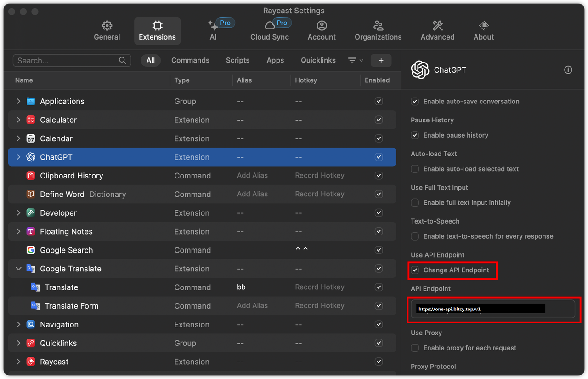
Task: Enable full text input initially
Action: (415, 202)
